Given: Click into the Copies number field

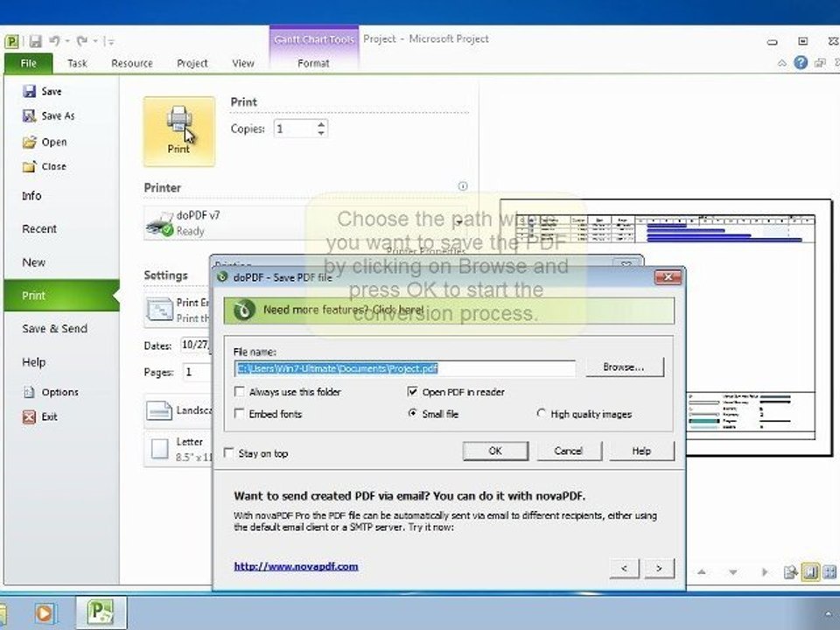Looking at the screenshot, I should pos(294,129).
